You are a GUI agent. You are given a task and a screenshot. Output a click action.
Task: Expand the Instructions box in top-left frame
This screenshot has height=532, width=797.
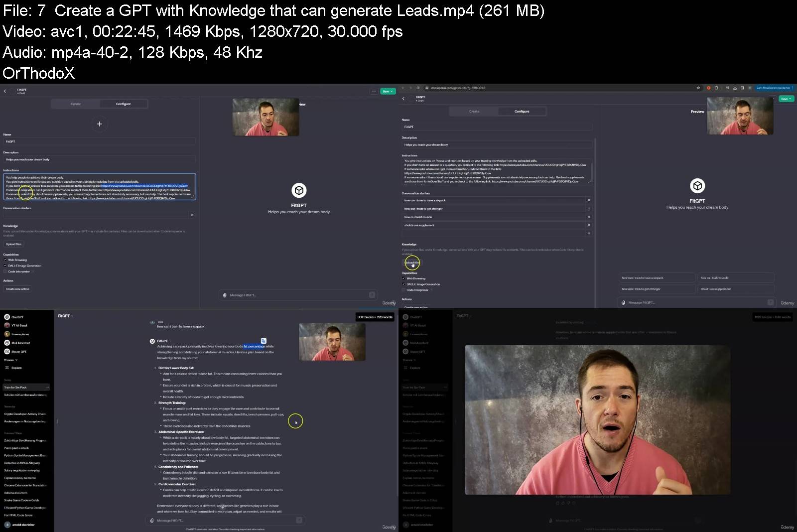192,197
